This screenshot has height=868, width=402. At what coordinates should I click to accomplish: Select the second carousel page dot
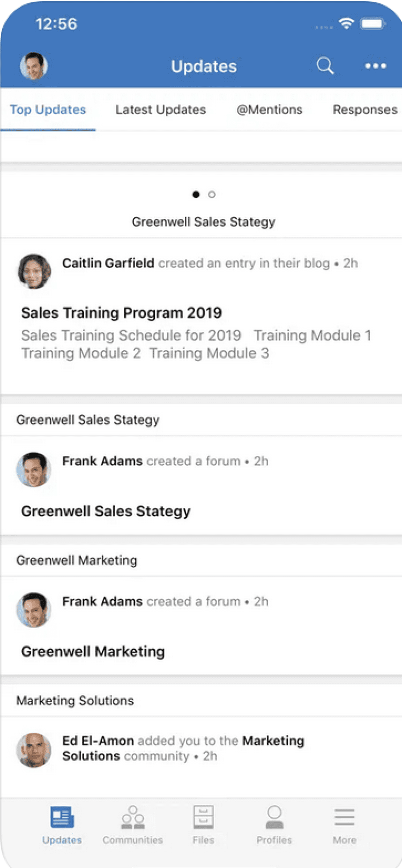[x=212, y=194]
